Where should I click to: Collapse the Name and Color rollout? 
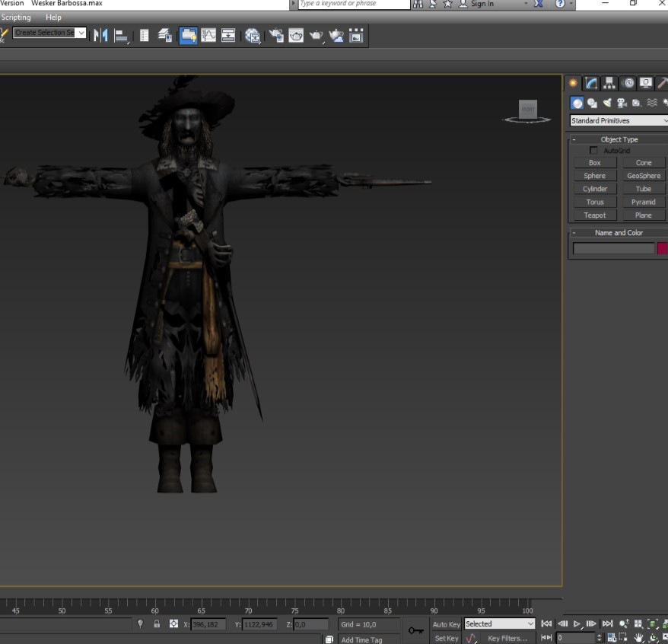619,233
